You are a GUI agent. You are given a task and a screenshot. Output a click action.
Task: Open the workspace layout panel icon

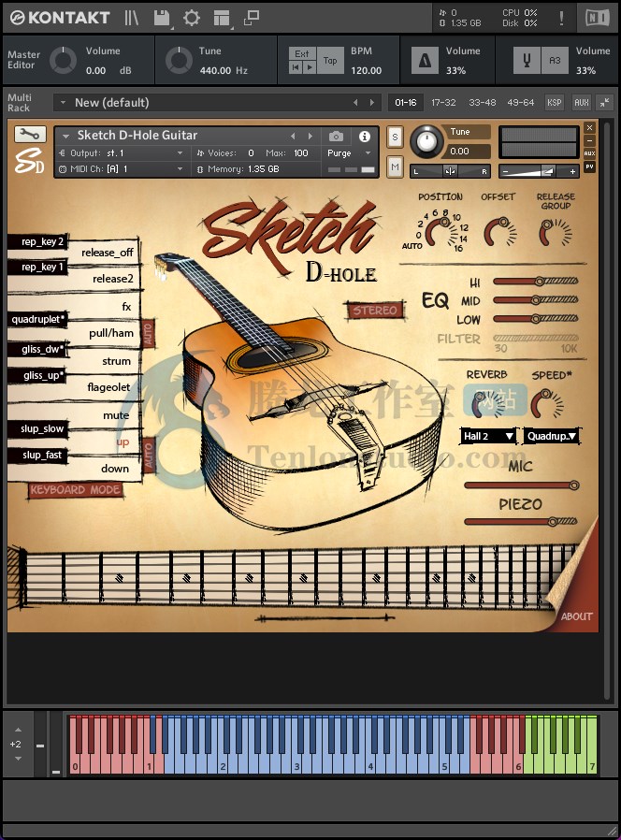pyautogui.click(x=222, y=18)
